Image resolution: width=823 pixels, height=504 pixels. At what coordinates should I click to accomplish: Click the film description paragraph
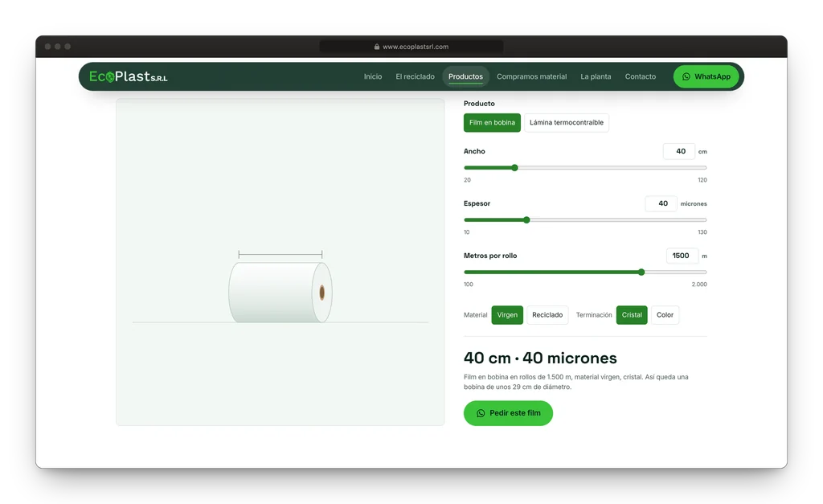point(575,382)
